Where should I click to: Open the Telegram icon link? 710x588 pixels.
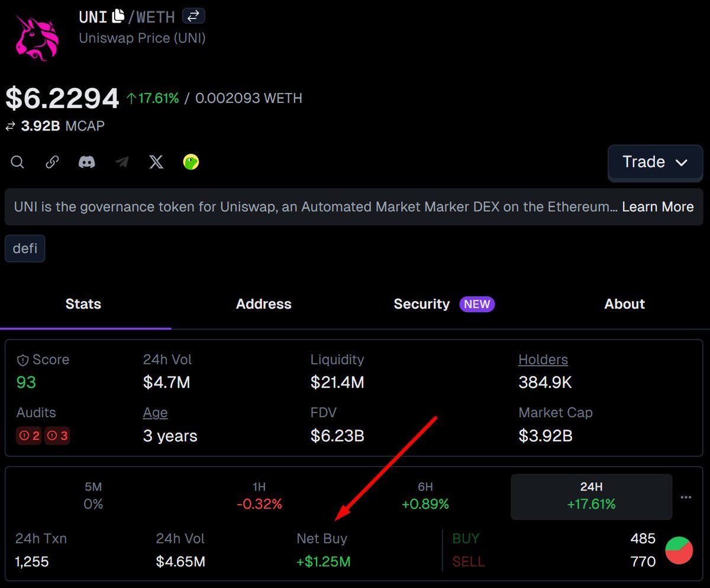coord(122,162)
